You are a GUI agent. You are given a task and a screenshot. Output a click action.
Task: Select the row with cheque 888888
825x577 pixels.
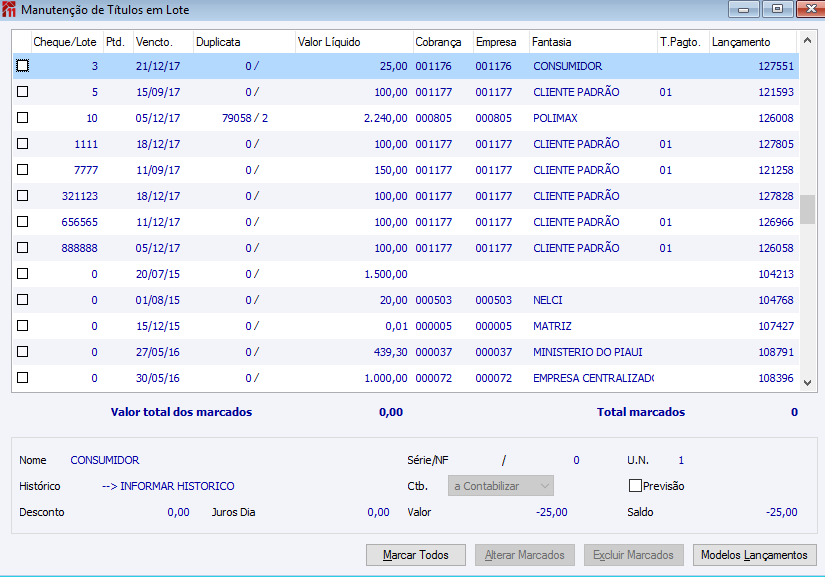(x=406, y=248)
